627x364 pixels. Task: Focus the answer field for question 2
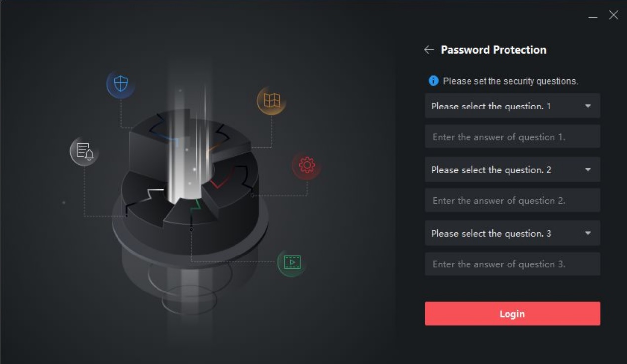tap(512, 200)
